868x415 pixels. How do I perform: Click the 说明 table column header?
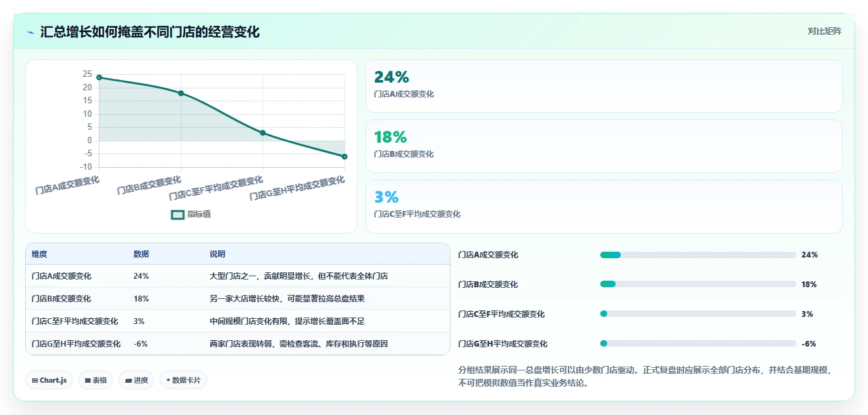point(217,254)
